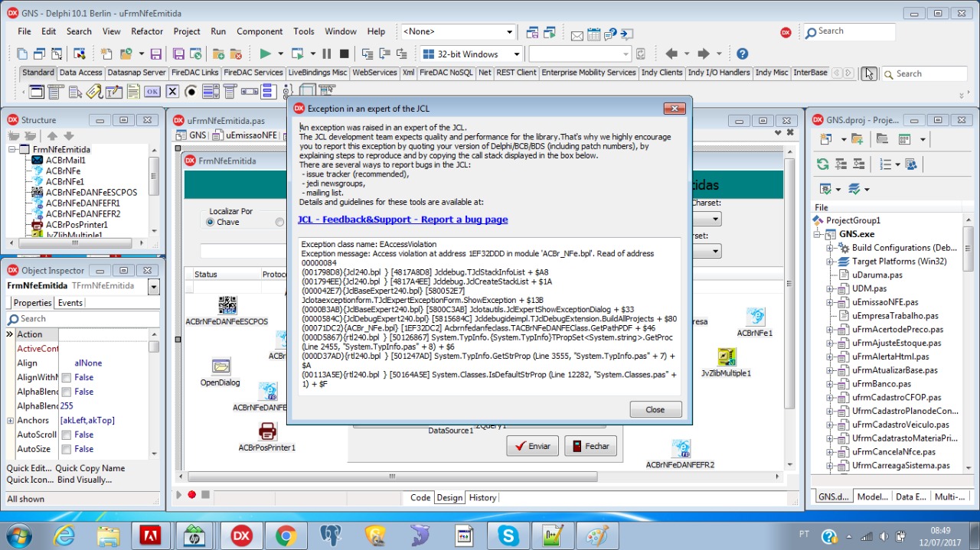
Task: Click the IDE Insight search field
Action: click(x=848, y=31)
